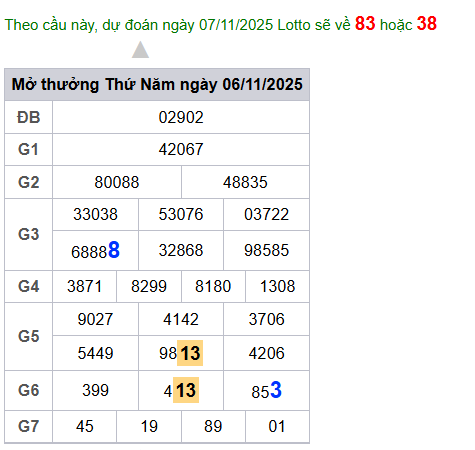Select the G5 number 4142
This screenshot has height=450, width=475.
pos(181,319)
